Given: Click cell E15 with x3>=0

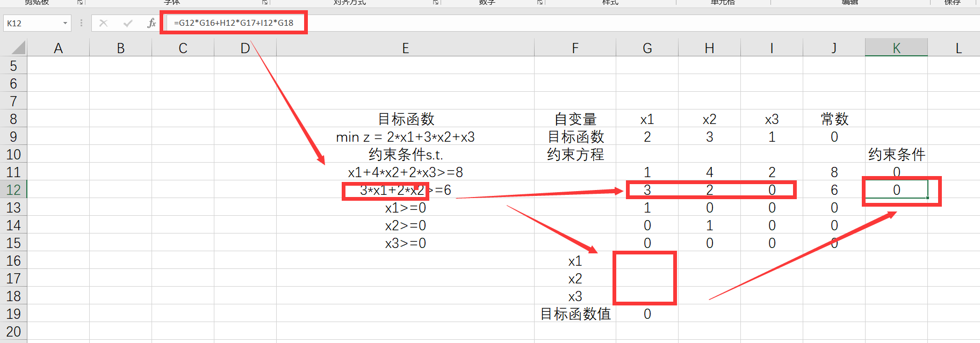Looking at the screenshot, I should (406, 243).
